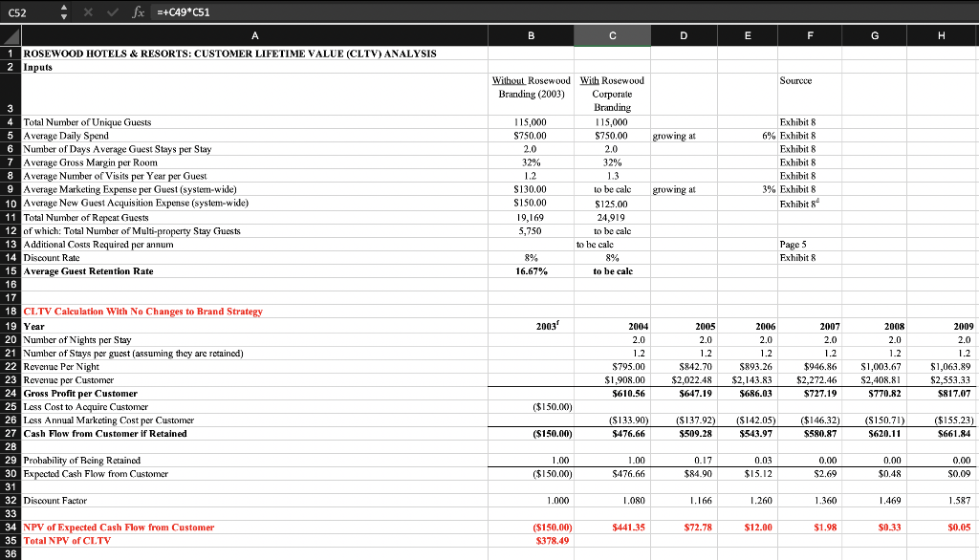Click 'Average Guest Retention Rate' label
Screen dimensions: 979x560
pyautogui.click(x=88, y=271)
